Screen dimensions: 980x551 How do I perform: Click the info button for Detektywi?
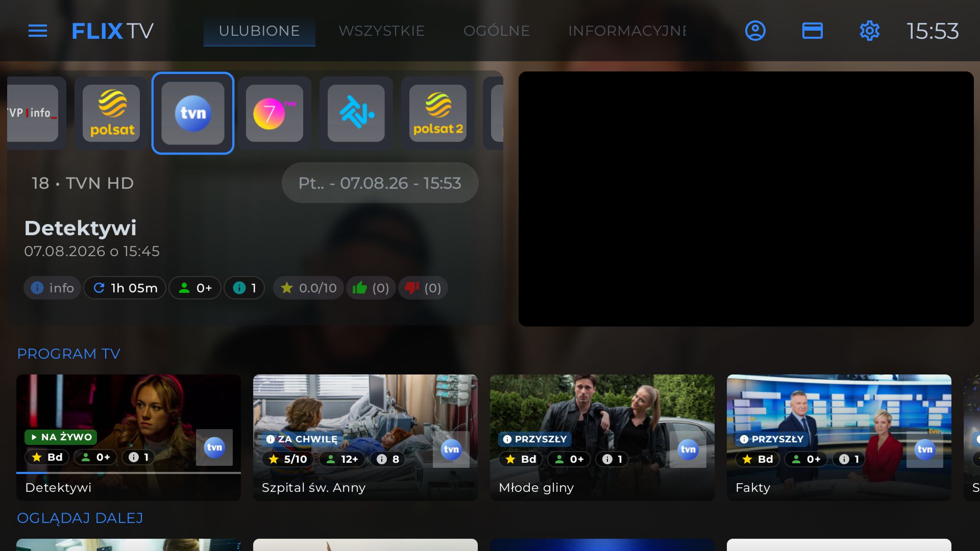[52, 288]
